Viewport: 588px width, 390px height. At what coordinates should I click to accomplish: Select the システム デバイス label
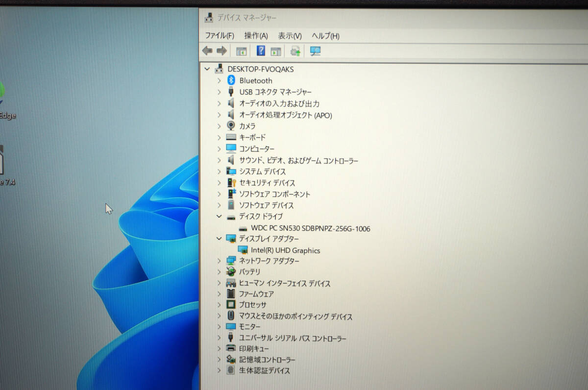(x=262, y=171)
